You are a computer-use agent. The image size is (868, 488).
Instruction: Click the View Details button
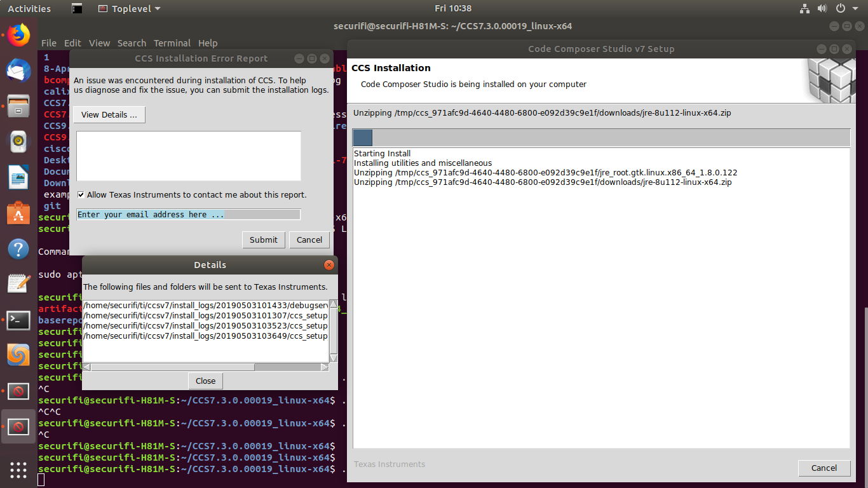(x=109, y=115)
